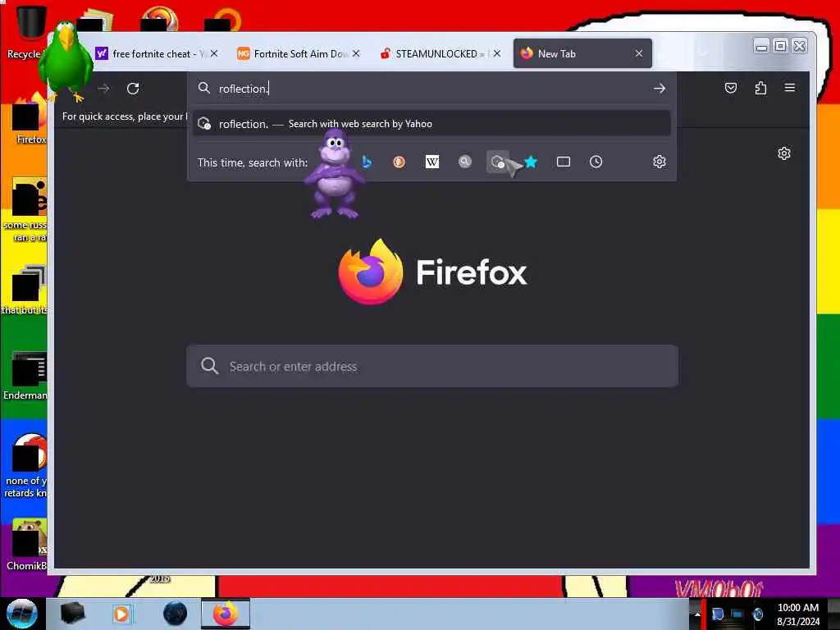The image size is (840, 630).
Task: Select the Yahoo web search engine shortcut
Action: (x=498, y=162)
